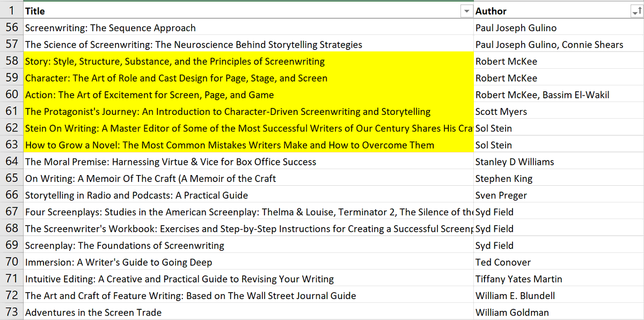644x320 pixels.
Task: Select row header 73
Action: 12,312
